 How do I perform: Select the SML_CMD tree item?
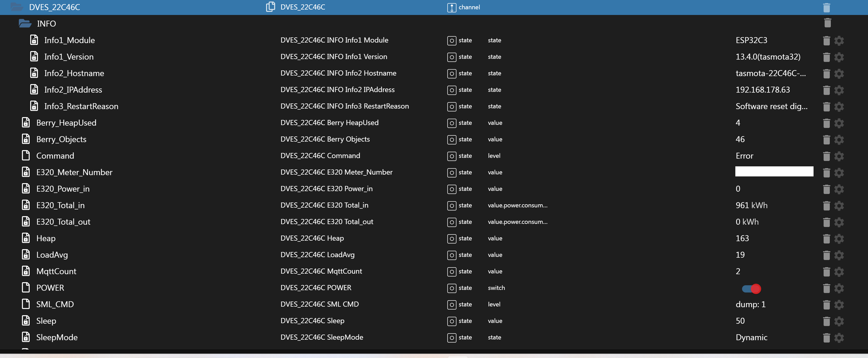tap(55, 304)
